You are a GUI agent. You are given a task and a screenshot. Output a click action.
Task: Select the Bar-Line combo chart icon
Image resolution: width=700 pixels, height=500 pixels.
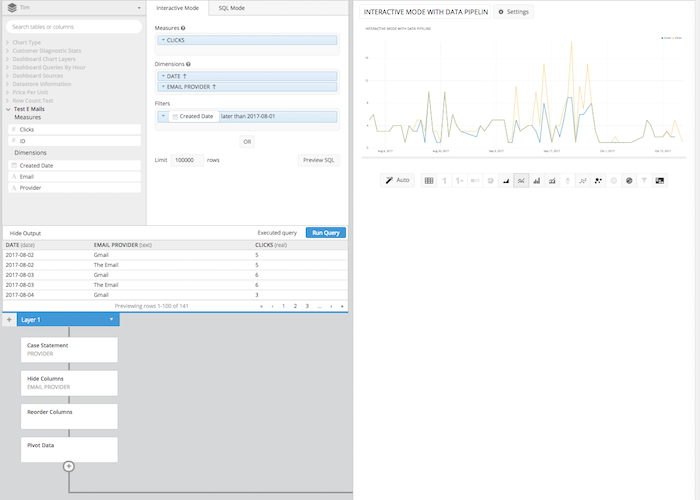[x=552, y=180]
